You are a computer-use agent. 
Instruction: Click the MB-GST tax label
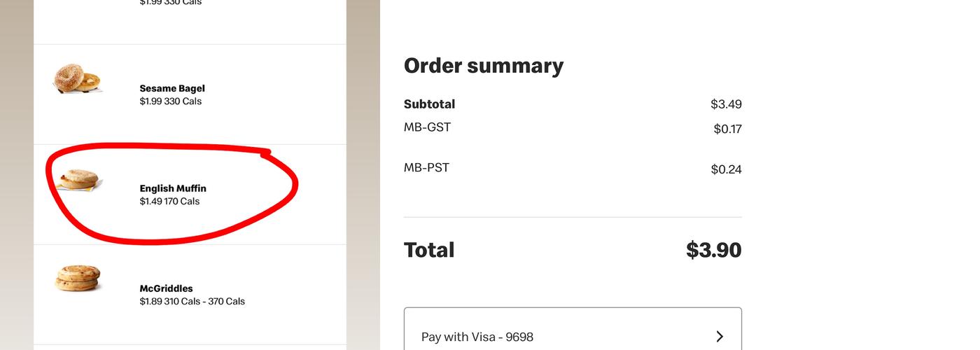[x=427, y=127]
